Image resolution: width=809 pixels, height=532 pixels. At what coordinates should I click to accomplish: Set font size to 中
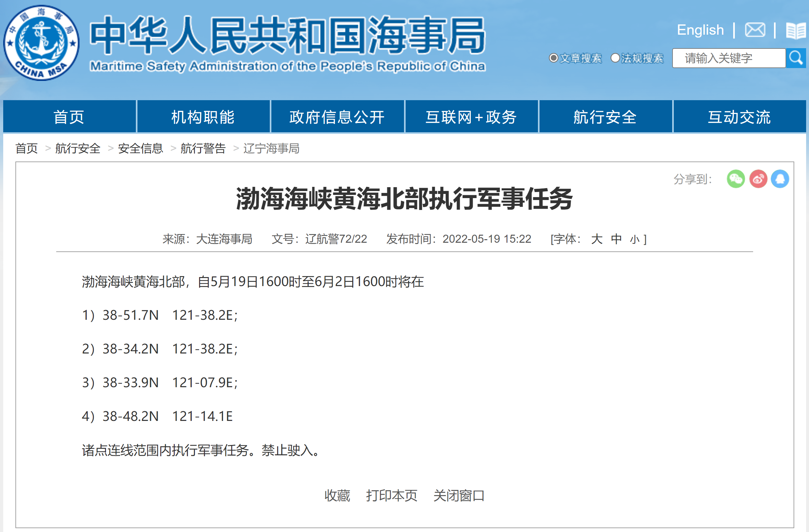616,239
